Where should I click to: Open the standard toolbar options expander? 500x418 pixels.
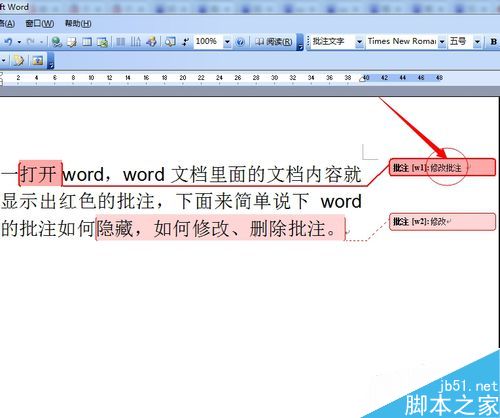[300, 43]
